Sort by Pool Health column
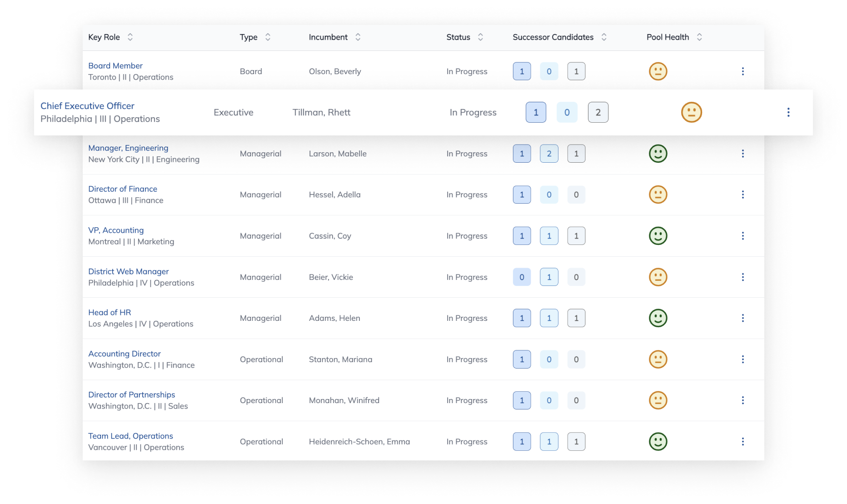The width and height of the screenshot is (847, 504). pyautogui.click(x=699, y=37)
